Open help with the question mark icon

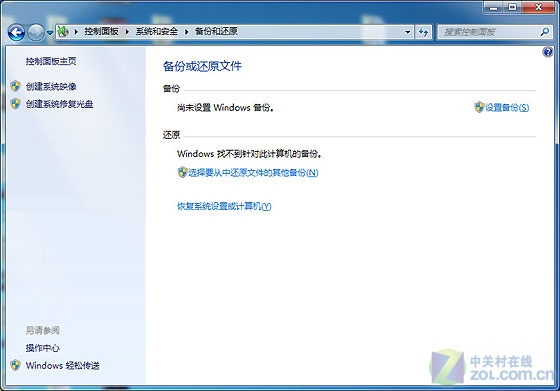tap(548, 52)
